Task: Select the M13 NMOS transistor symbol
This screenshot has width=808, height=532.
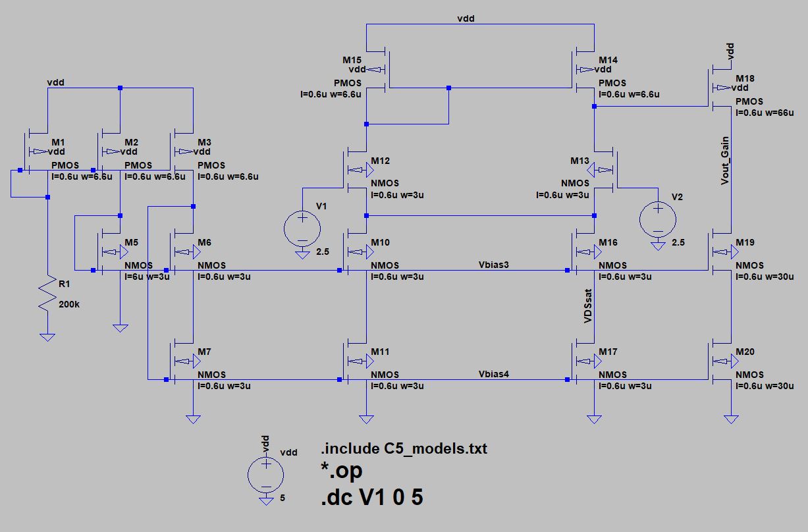Action: point(605,171)
